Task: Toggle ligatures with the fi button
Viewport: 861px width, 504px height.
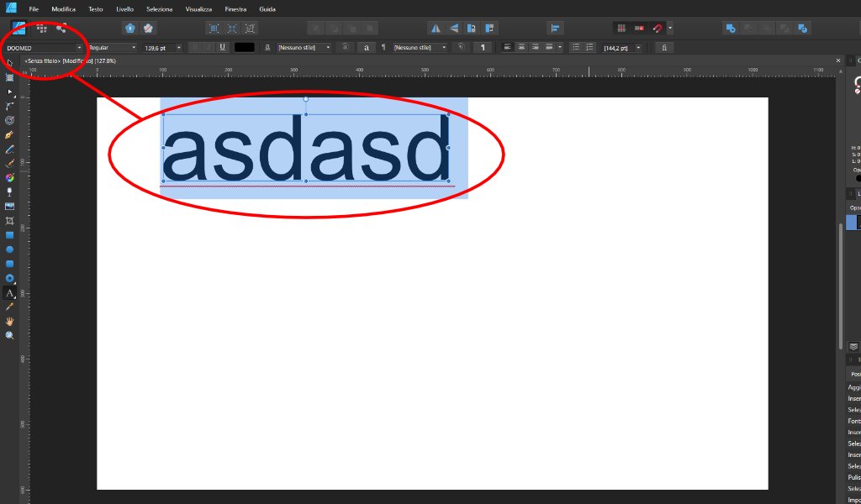Action: point(664,48)
